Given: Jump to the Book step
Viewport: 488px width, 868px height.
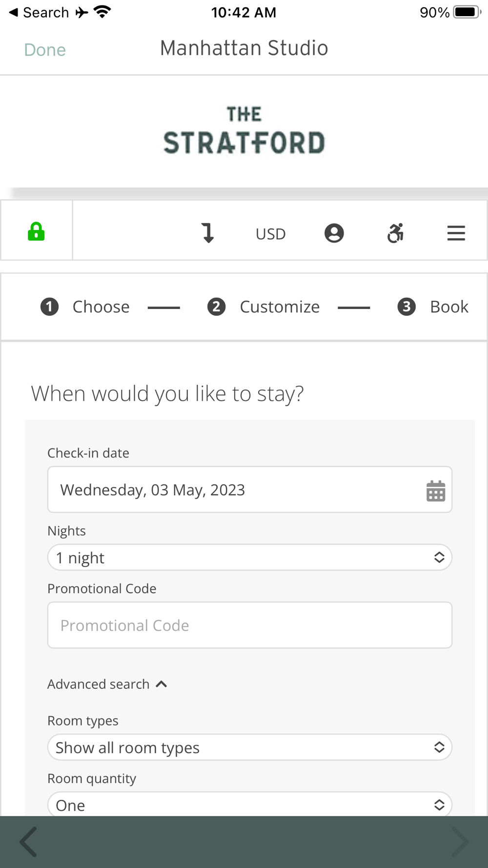Looking at the screenshot, I should click(x=433, y=307).
